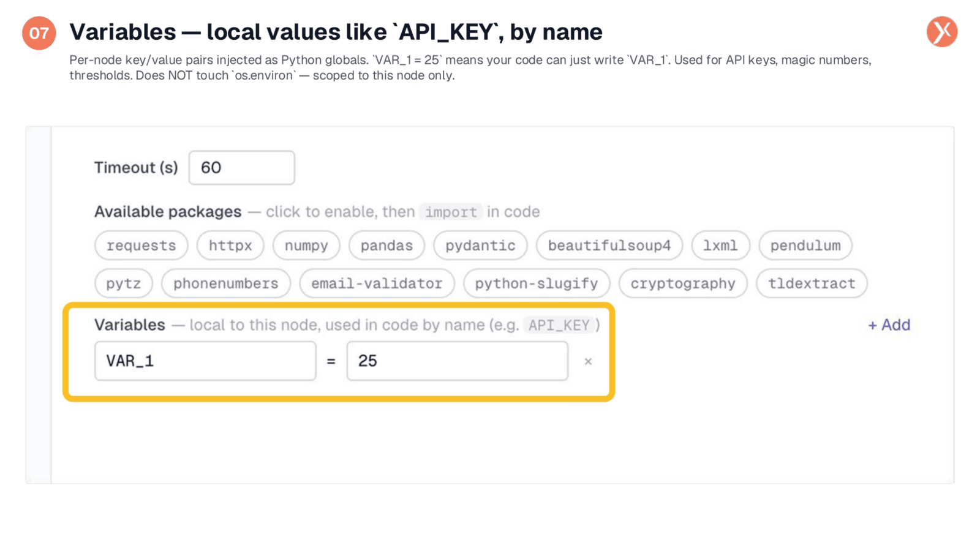Focus the VAR_1 variable name field
This screenshot has width=980, height=551.
click(205, 361)
